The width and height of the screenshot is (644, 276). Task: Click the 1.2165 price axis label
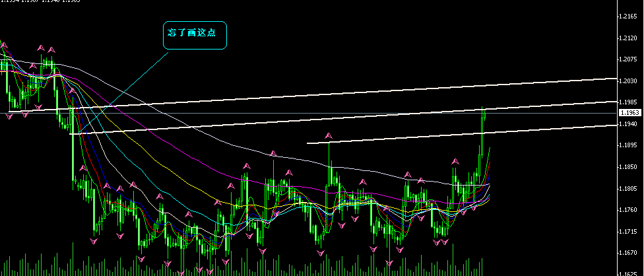(x=628, y=17)
